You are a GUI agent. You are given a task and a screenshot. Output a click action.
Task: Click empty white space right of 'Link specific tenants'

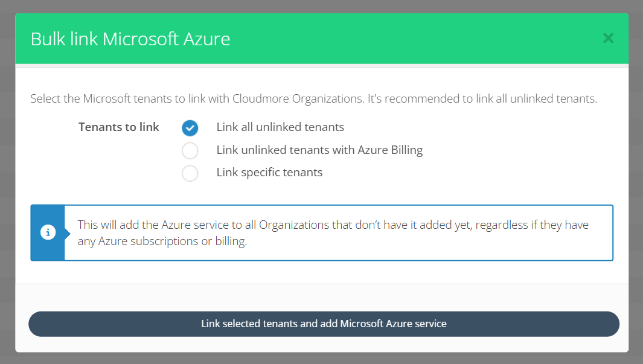pos(471,173)
